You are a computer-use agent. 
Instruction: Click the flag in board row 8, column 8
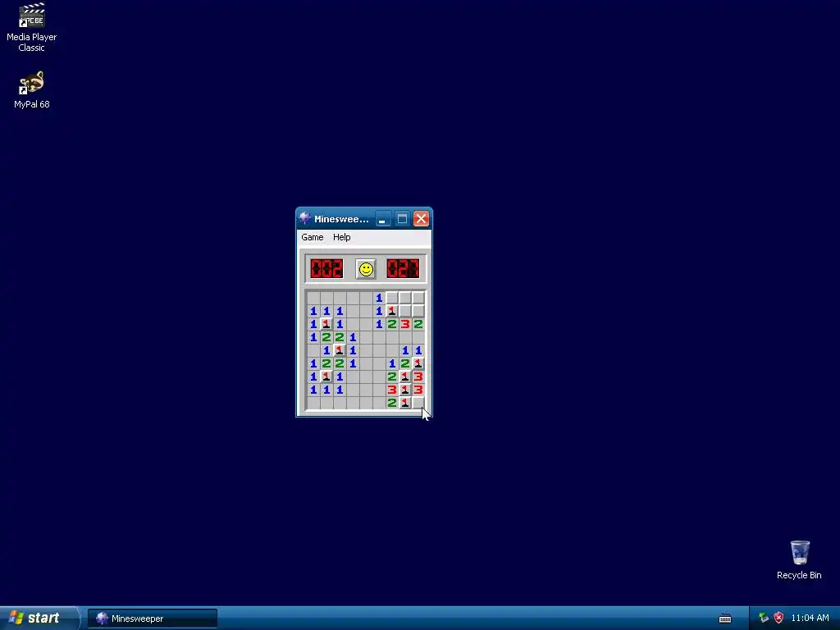[x=405, y=390]
